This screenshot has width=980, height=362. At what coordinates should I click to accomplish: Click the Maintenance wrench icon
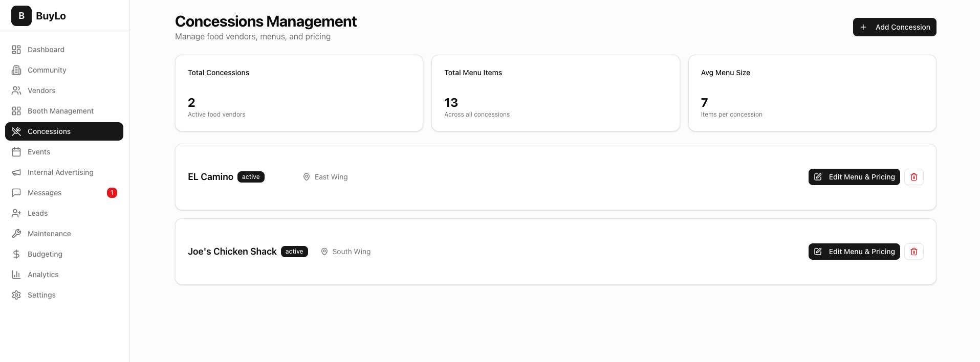click(16, 234)
